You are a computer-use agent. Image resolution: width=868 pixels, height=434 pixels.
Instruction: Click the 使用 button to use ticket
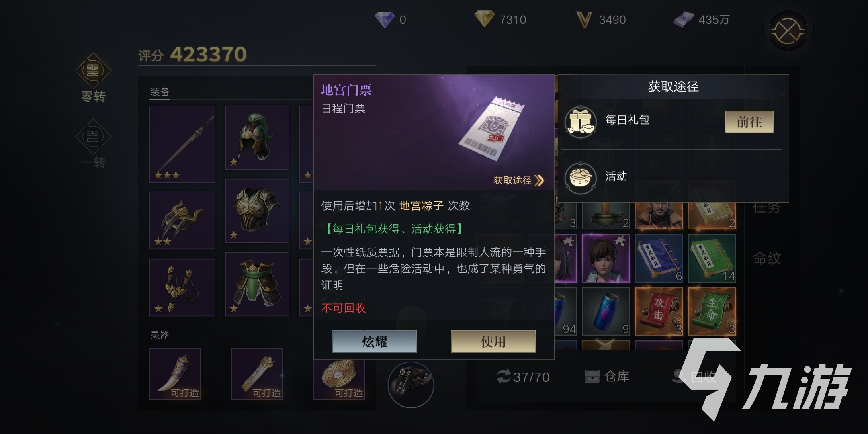click(493, 342)
